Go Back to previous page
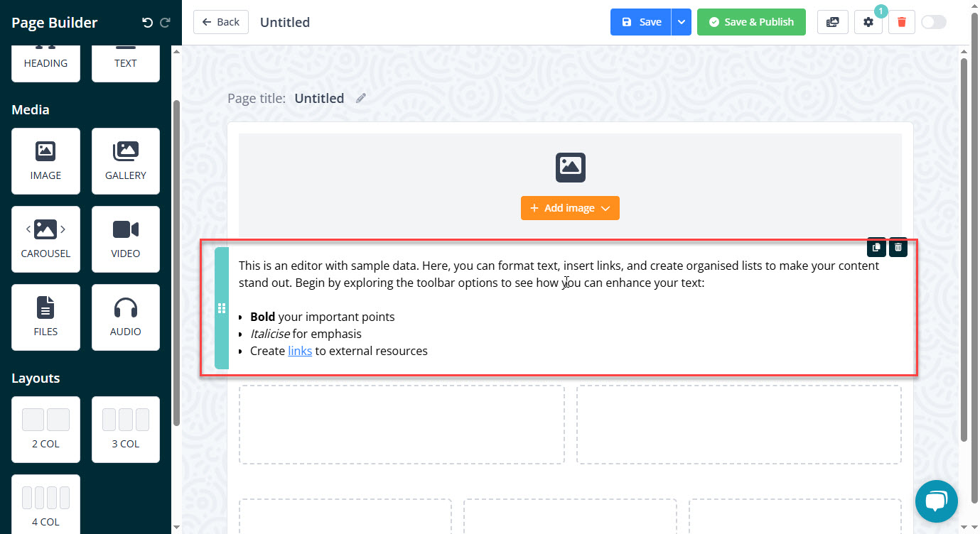 220,22
